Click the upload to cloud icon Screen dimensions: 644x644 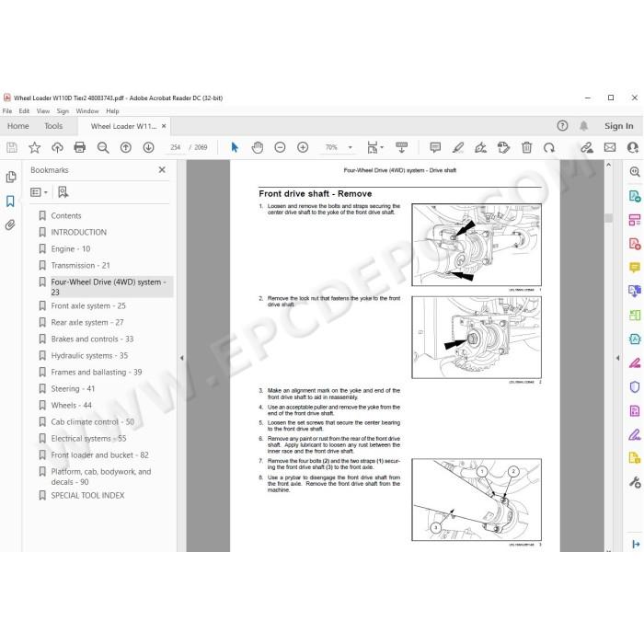57,147
